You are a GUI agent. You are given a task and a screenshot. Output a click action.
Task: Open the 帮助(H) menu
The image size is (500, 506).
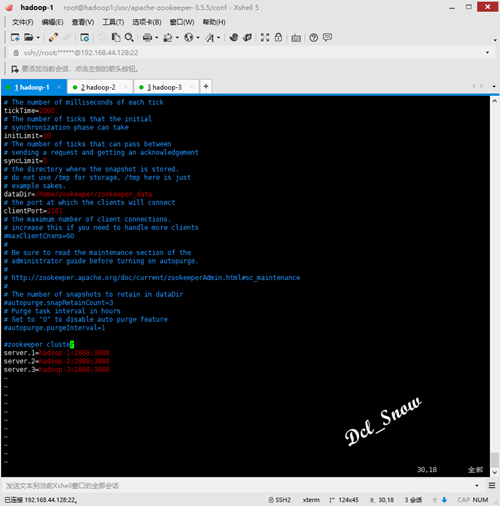tap(214, 22)
